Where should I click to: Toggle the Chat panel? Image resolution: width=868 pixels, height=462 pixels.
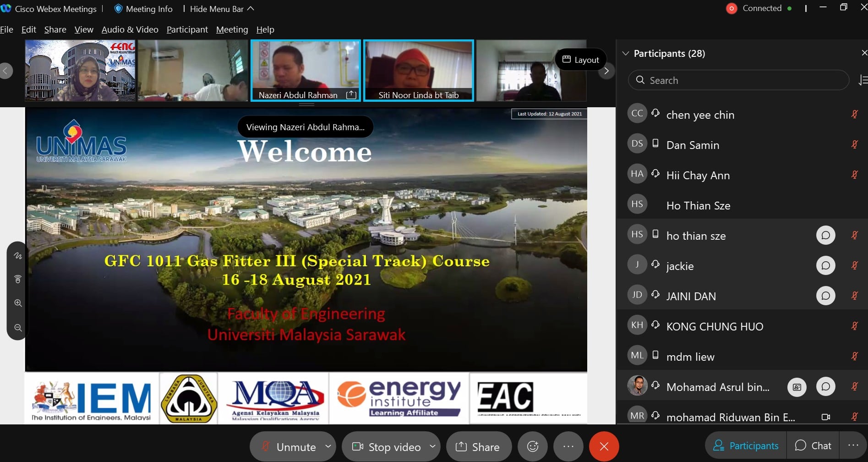[x=813, y=445]
